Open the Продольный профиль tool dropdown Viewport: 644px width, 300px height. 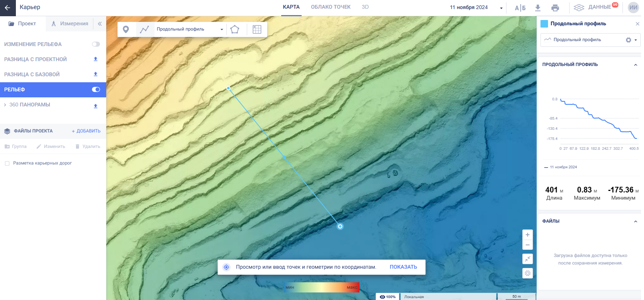coord(221,29)
